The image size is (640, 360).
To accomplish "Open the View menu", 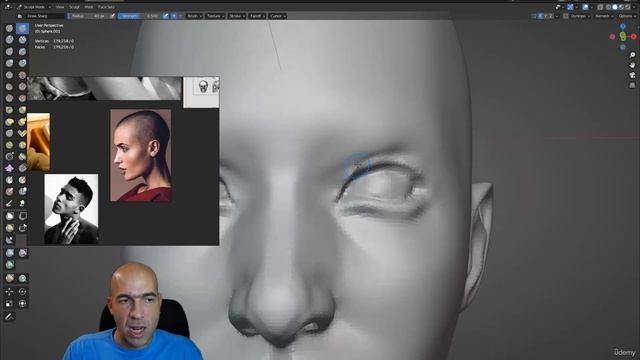I will pyautogui.click(x=60, y=7).
